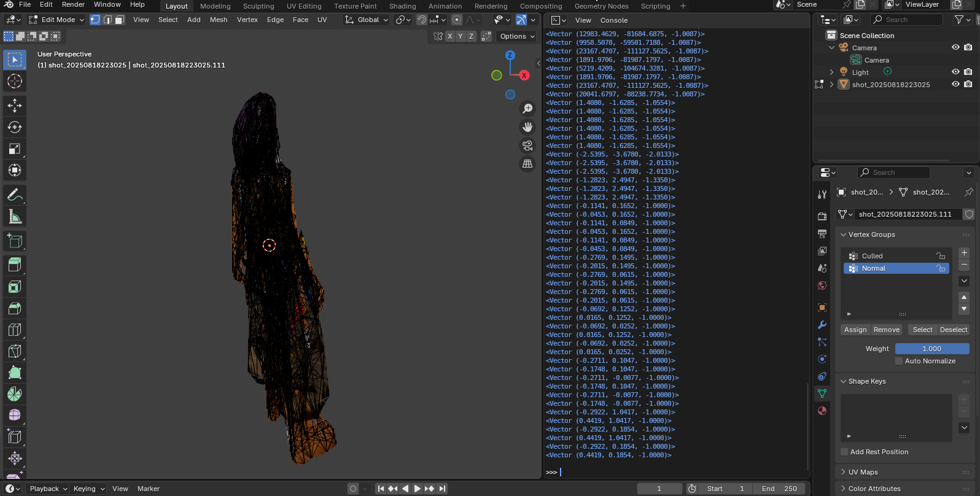The height and width of the screenshot is (496, 980).
Task: Open the Object Data properties tab
Action: 822,393
